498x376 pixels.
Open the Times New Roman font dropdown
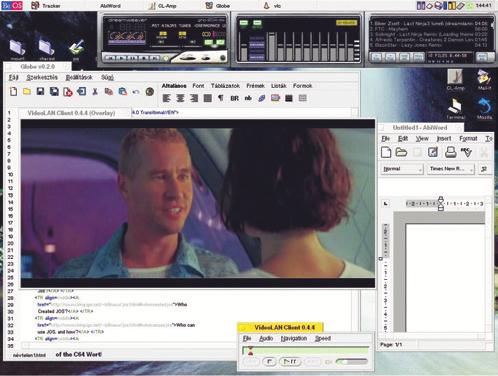pyautogui.click(x=451, y=169)
